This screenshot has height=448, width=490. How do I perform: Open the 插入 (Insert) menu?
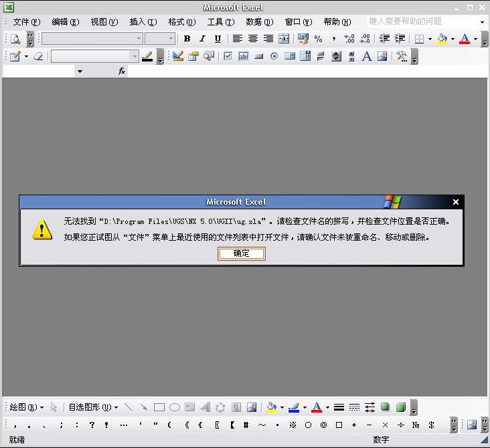click(x=143, y=22)
